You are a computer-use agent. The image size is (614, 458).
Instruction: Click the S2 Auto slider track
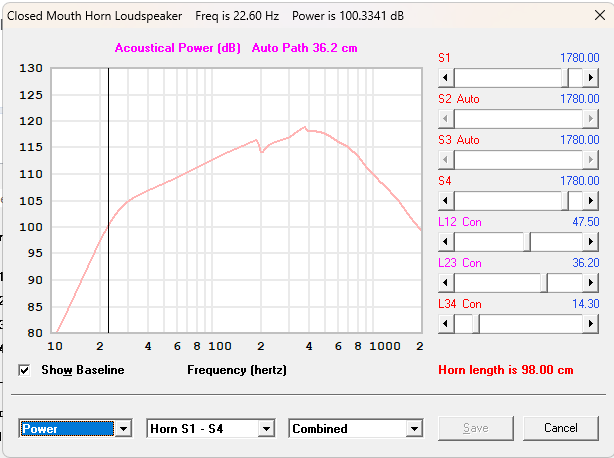coord(518,119)
